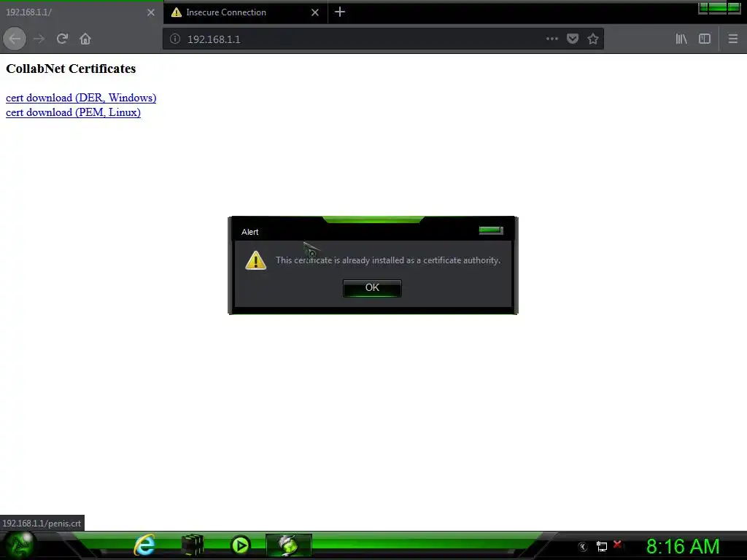Close the Alert dialog with green button

(x=491, y=230)
